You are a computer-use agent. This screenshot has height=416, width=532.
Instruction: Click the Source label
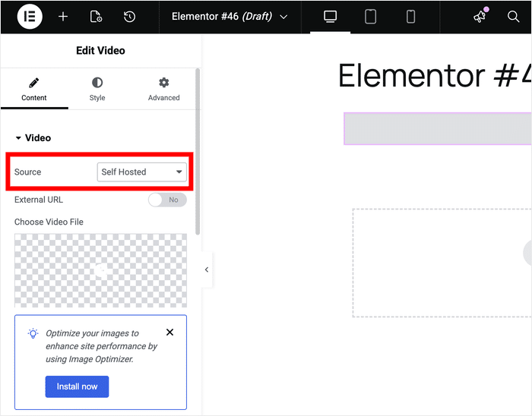click(28, 172)
